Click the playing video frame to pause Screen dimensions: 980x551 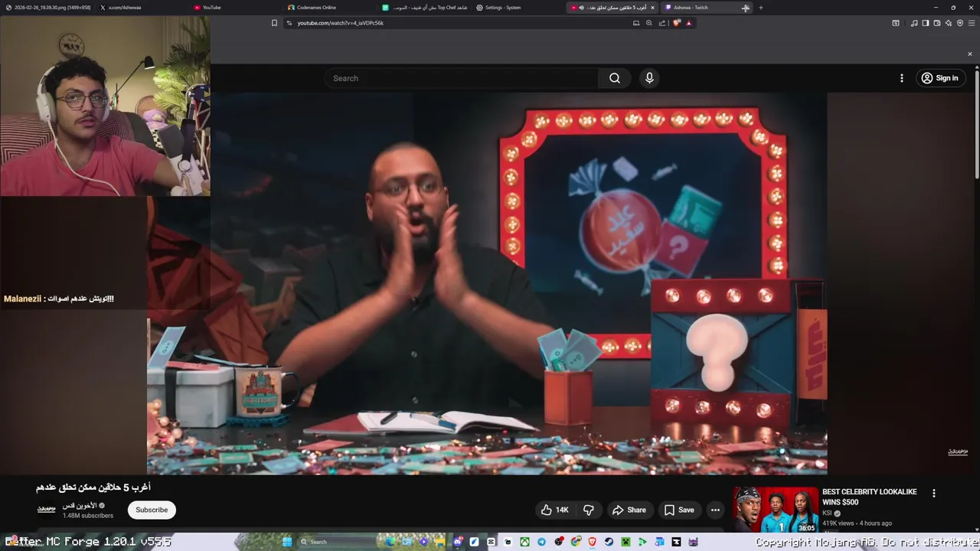click(487, 283)
